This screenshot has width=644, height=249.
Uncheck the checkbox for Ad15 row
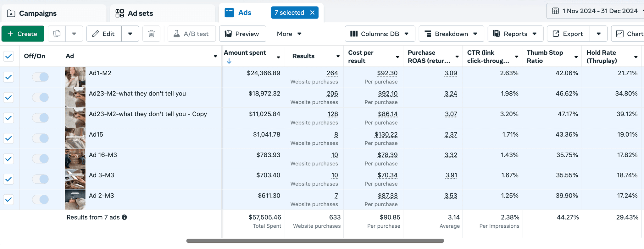(x=8, y=138)
